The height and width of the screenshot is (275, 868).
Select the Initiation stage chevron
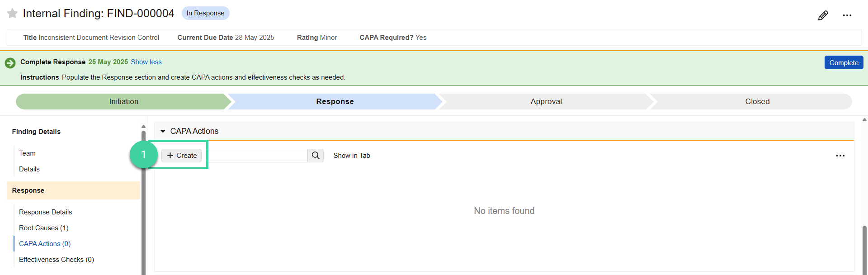(123, 102)
